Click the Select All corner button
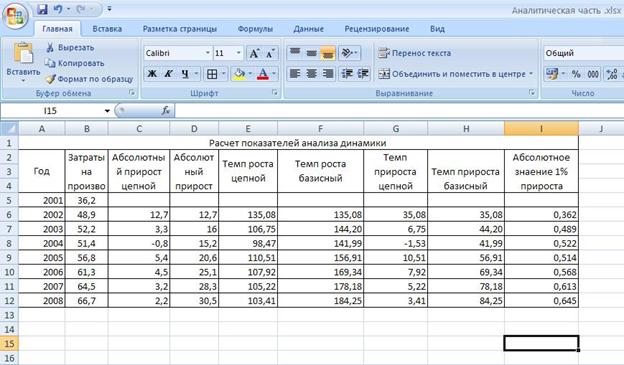The height and width of the screenshot is (365, 624). [9, 129]
